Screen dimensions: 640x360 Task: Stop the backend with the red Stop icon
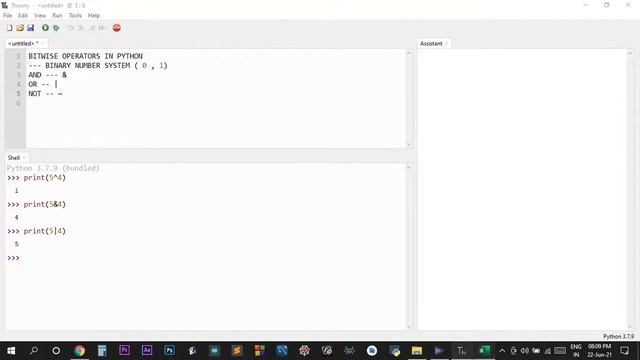coord(117,28)
